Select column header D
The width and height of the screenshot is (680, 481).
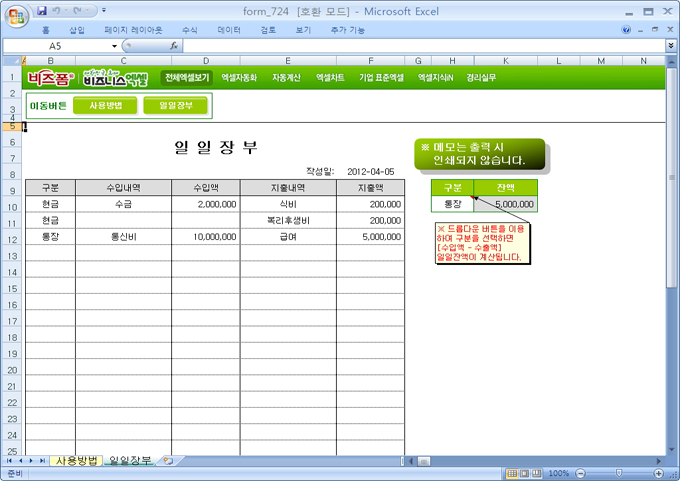pyautogui.click(x=206, y=61)
